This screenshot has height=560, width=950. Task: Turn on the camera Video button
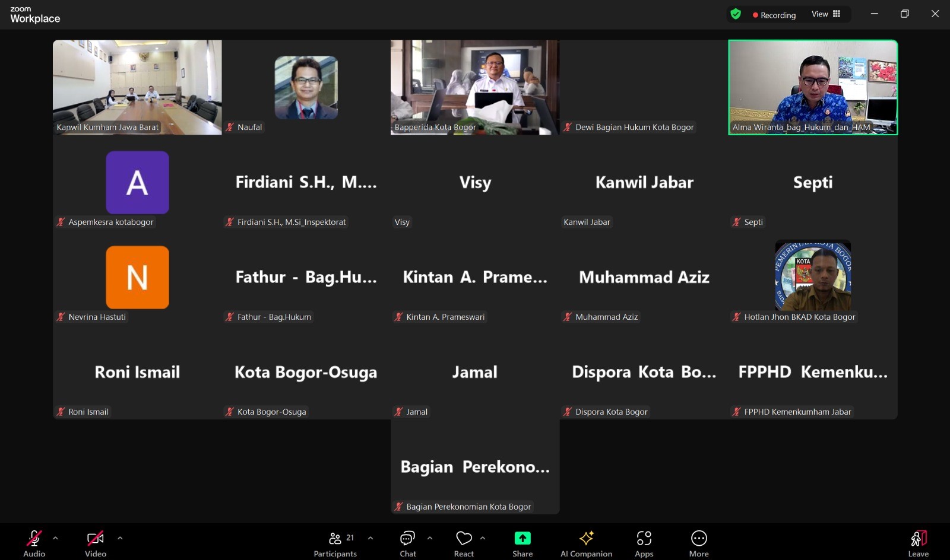click(95, 543)
